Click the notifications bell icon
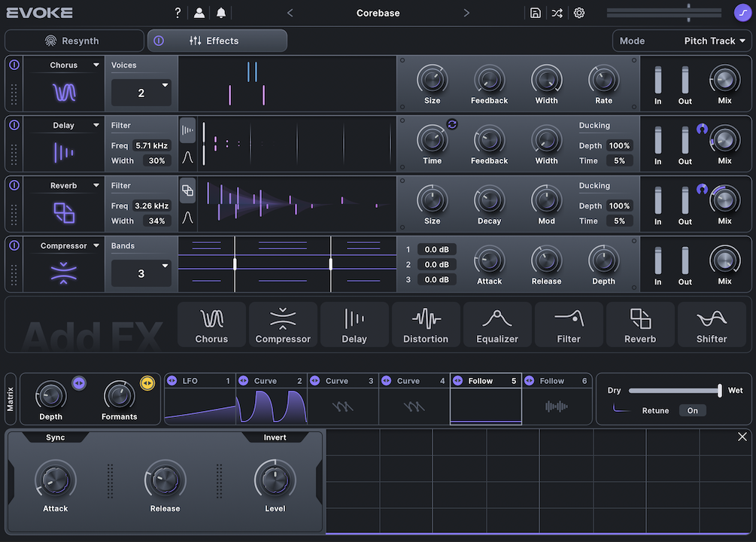This screenshot has height=542, width=756. point(221,13)
